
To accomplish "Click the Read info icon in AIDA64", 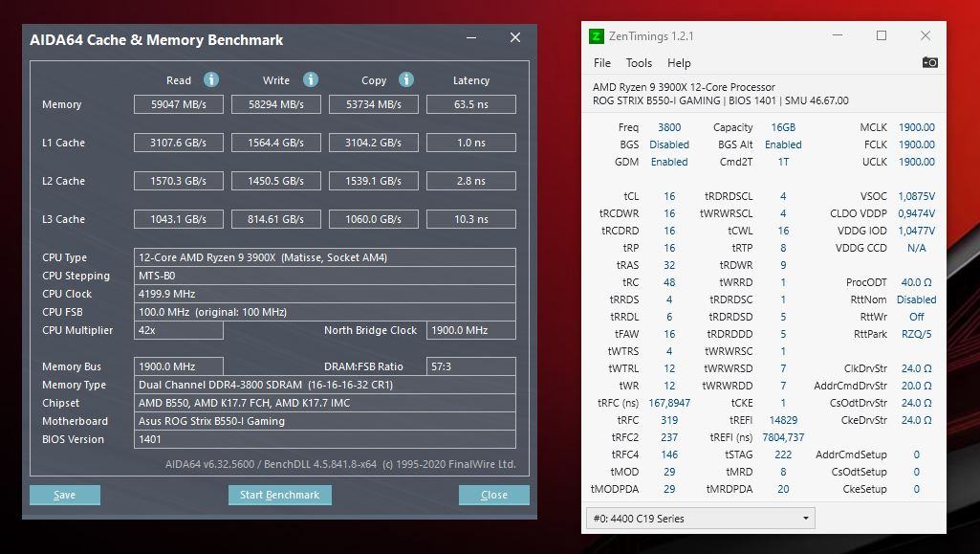I will (211, 79).
